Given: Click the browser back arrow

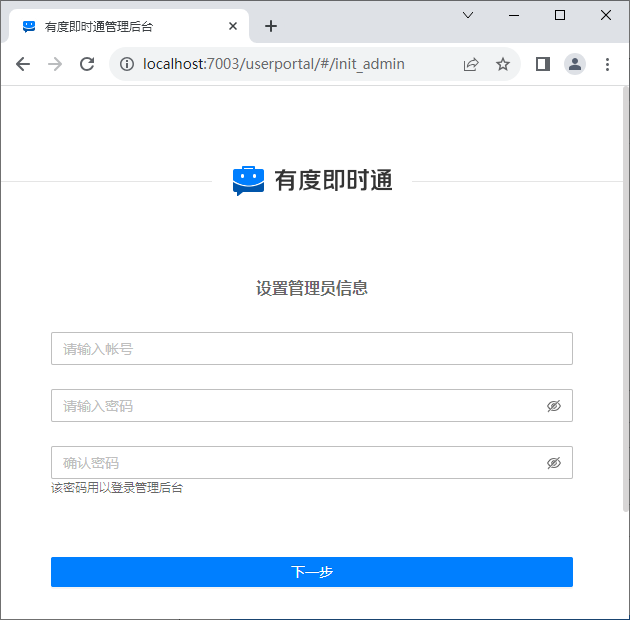Looking at the screenshot, I should tap(23, 64).
